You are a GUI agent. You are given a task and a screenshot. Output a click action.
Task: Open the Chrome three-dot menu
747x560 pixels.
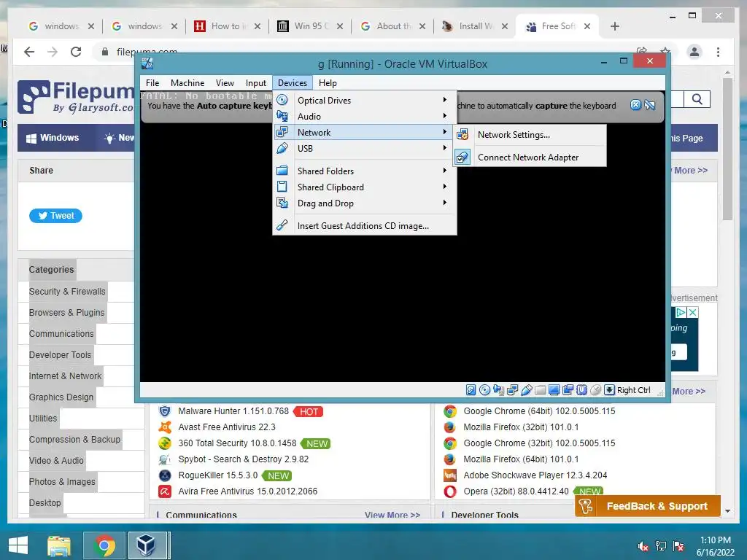tap(718, 52)
